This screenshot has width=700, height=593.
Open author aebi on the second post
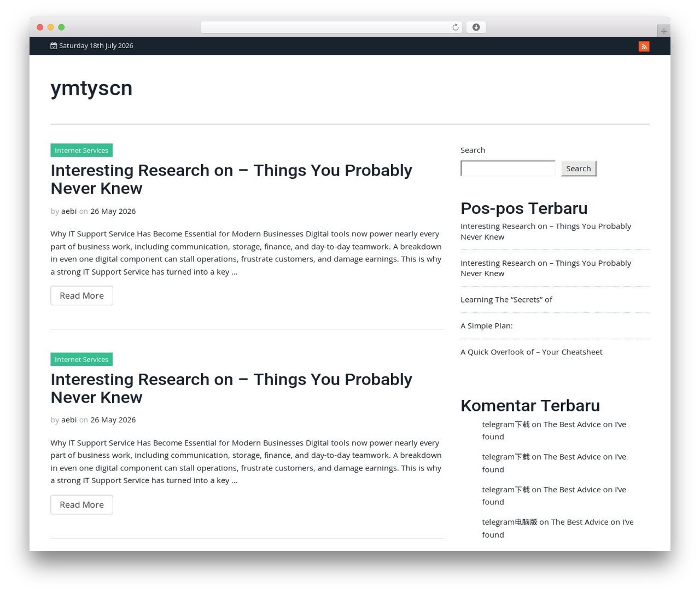(x=69, y=420)
